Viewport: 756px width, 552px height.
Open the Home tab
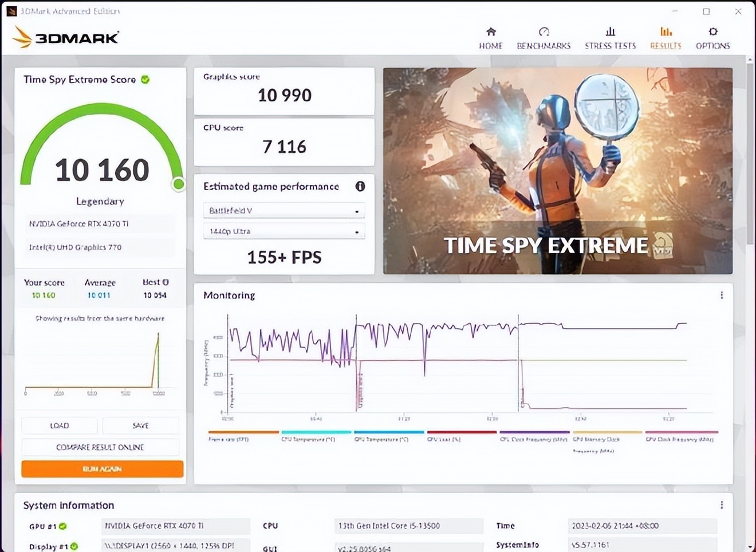491,38
